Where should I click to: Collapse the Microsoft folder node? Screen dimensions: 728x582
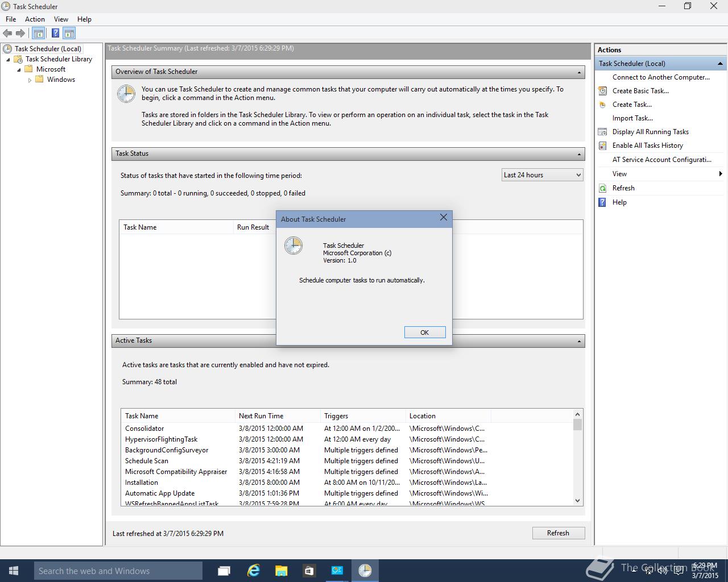pyautogui.click(x=19, y=70)
